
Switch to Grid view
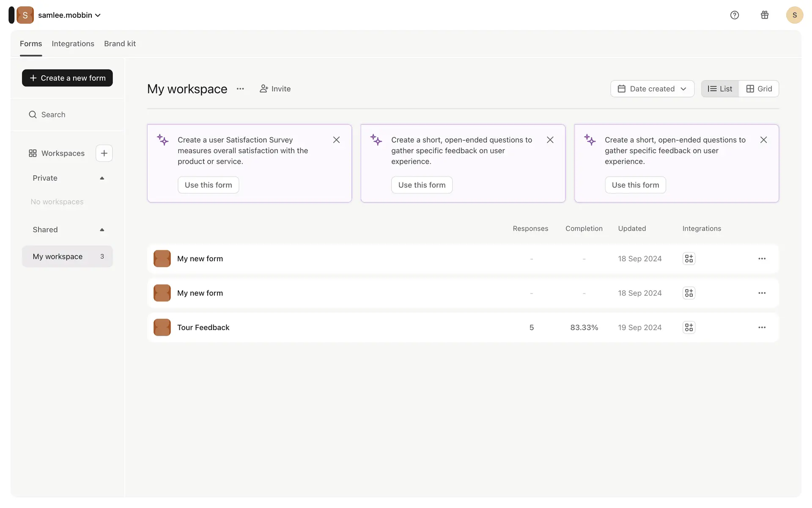click(x=759, y=89)
